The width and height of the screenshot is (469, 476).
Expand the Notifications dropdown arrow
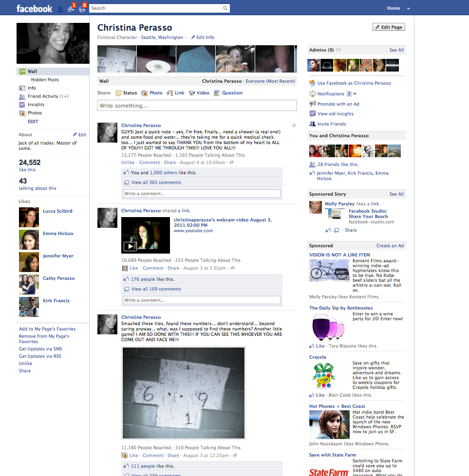(355, 94)
